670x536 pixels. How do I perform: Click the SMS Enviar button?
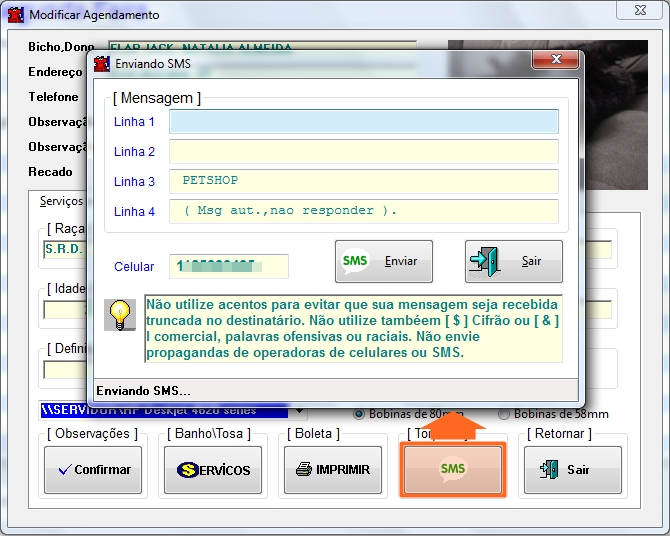pyautogui.click(x=383, y=262)
